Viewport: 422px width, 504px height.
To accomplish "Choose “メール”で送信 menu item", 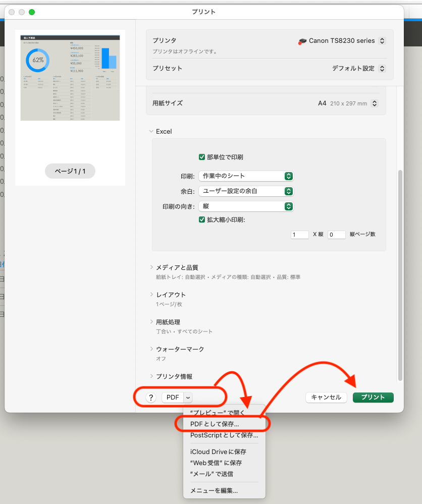I will coord(224,474).
